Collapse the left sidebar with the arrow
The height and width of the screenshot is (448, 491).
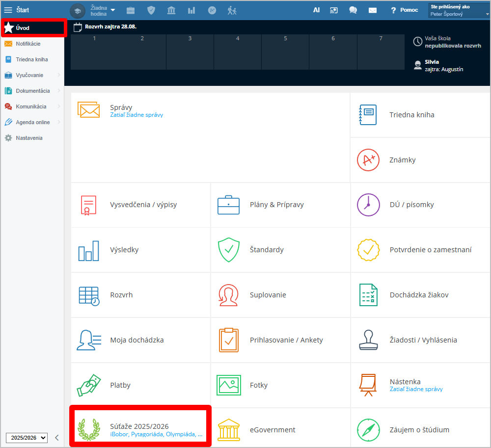[x=56, y=438]
